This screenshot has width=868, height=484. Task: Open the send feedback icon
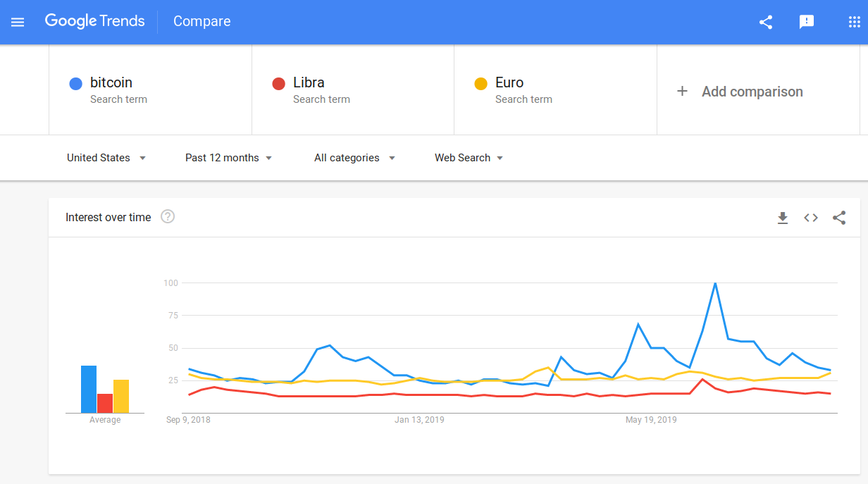[807, 22]
